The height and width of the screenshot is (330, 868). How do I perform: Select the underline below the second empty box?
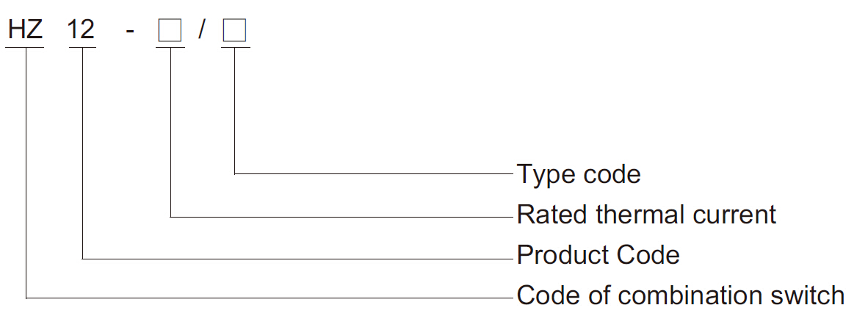tap(235, 48)
